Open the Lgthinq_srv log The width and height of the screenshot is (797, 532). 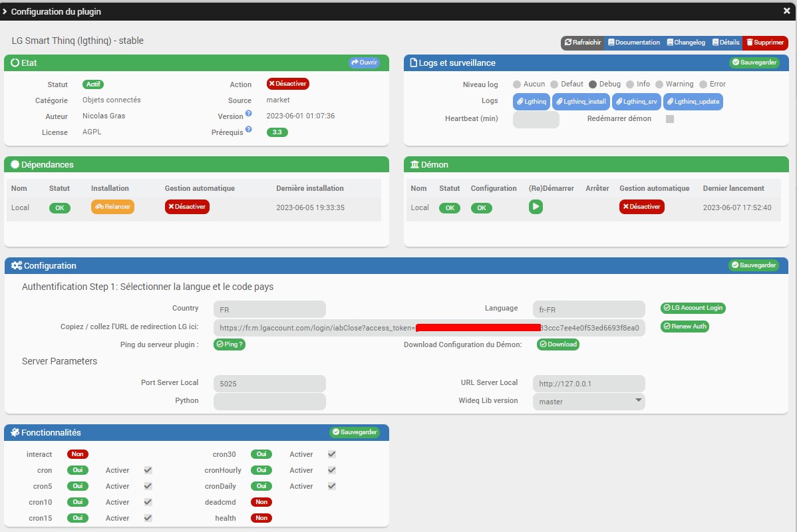[x=637, y=102]
